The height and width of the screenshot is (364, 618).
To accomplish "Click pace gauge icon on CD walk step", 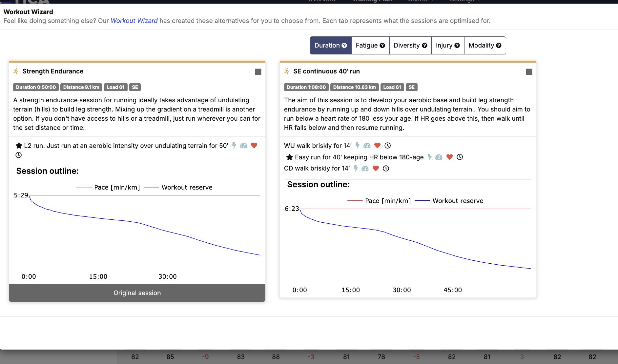I will click(365, 169).
